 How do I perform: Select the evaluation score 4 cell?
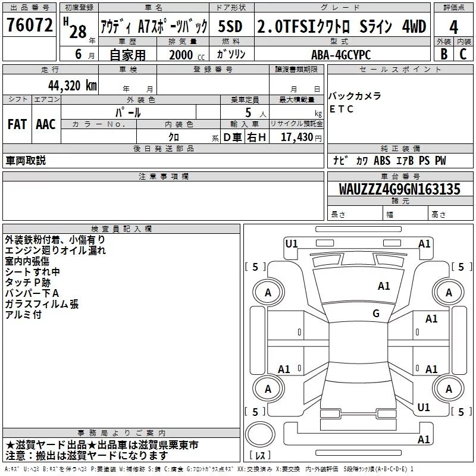click(x=453, y=27)
